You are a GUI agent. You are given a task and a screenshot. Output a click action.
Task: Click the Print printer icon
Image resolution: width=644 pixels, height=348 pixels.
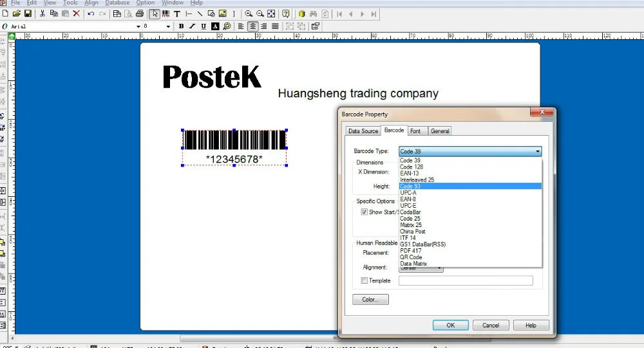(140, 14)
